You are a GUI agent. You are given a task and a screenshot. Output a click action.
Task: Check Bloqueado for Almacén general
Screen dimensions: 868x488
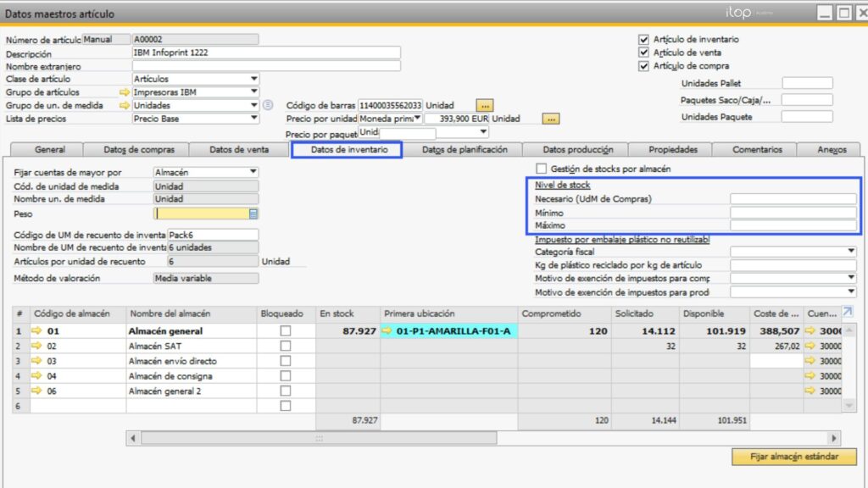click(285, 331)
